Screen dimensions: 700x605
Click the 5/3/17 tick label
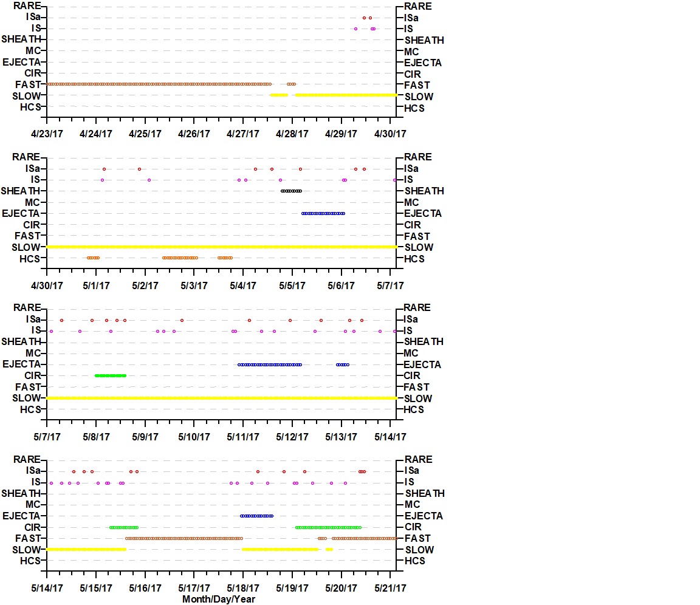tap(194, 285)
